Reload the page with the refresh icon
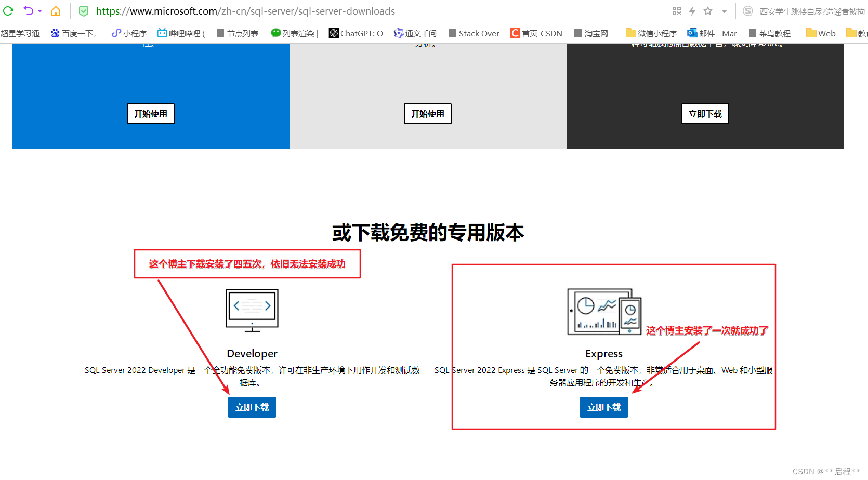This screenshot has height=480, width=868. click(x=8, y=11)
